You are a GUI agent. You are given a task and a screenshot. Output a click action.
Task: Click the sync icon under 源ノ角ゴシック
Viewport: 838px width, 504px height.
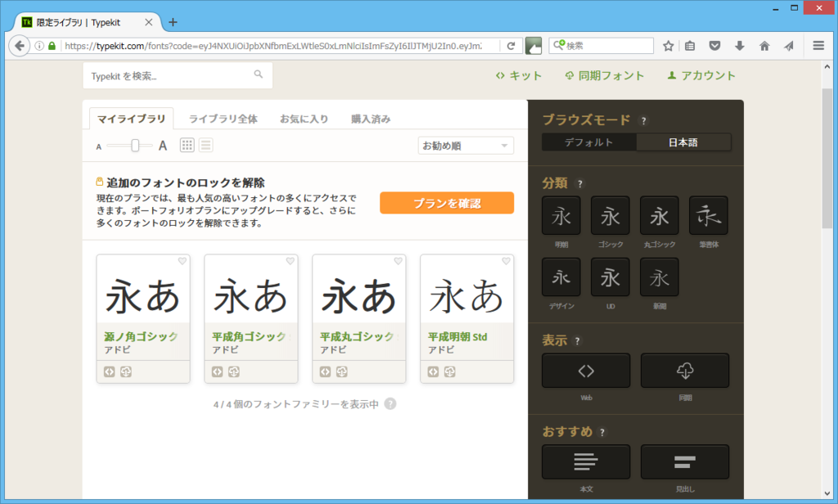(x=125, y=372)
